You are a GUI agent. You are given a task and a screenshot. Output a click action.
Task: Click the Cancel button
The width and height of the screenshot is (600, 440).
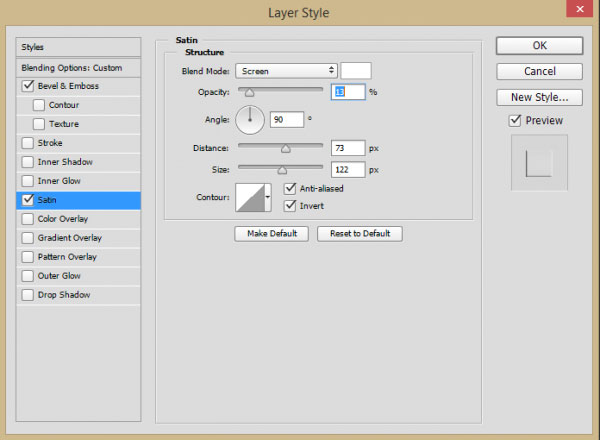tap(540, 71)
